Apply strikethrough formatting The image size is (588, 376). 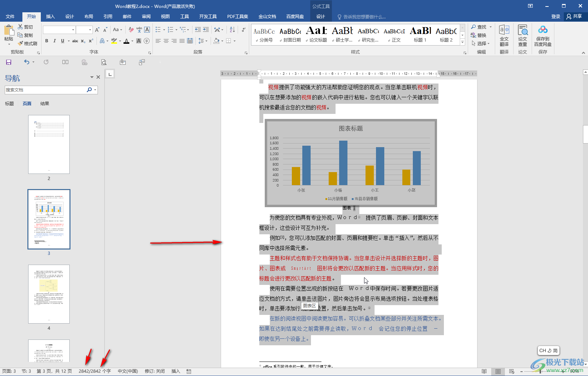coord(75,41)
